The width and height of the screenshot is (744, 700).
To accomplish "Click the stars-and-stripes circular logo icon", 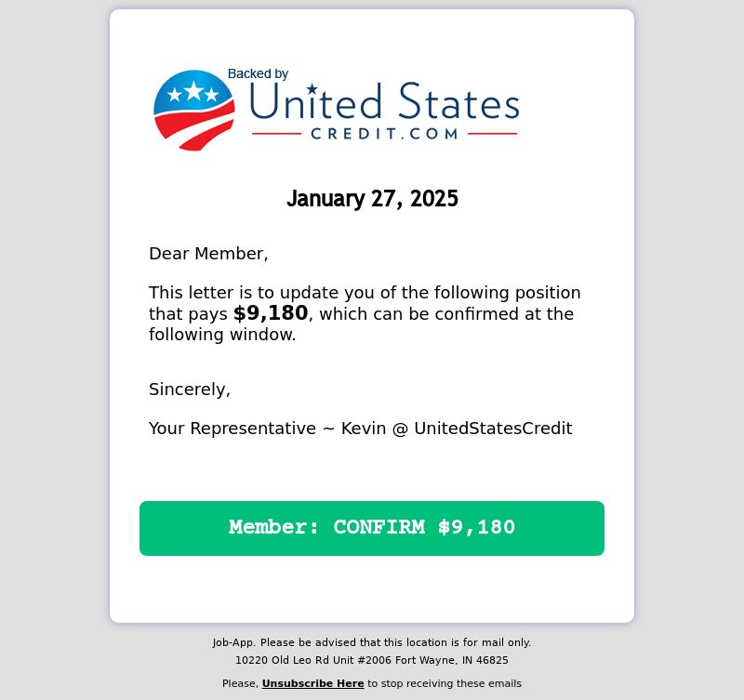I will (194, 110).
